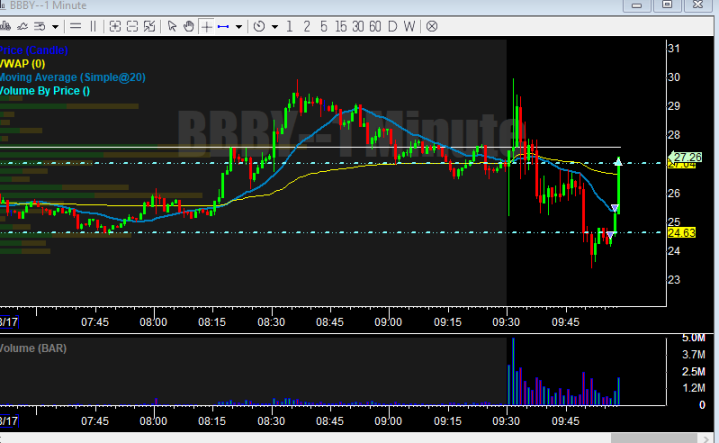
Task: Expand the dropdown arrow beside clock icon
Action: (275, 27)
